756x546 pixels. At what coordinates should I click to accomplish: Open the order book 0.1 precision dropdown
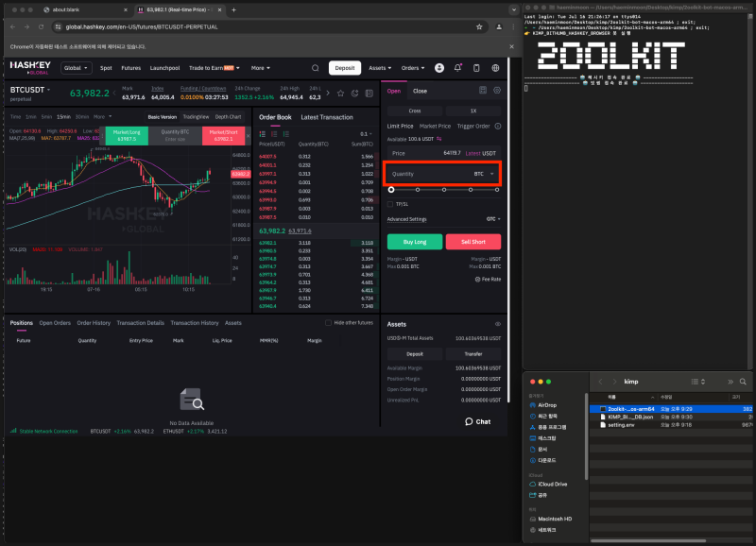[366, 134]
